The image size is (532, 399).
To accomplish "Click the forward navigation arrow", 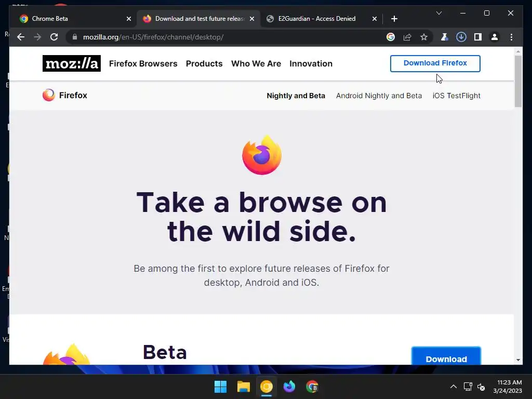I will [37, 37].
